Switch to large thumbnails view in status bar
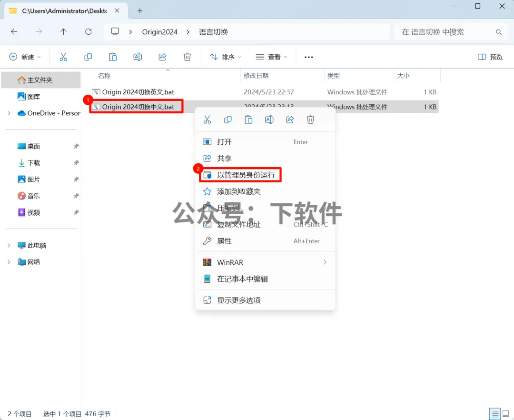 pos(506,414)
